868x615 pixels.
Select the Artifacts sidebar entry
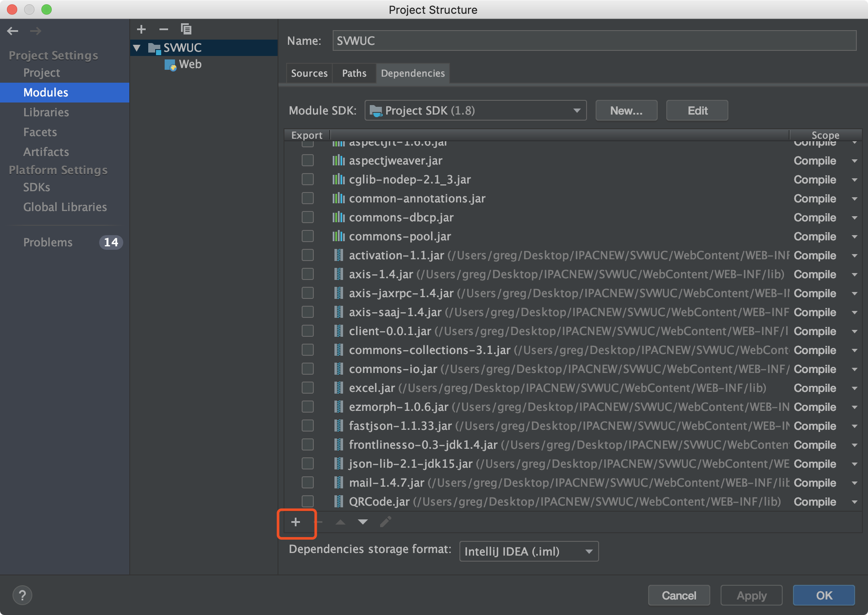point(46,152)
